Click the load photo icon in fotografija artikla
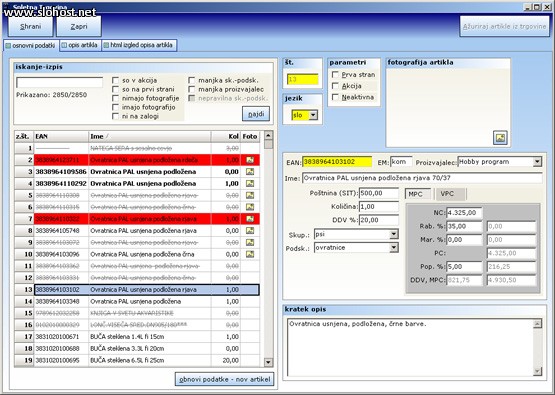 pos(500,137)
